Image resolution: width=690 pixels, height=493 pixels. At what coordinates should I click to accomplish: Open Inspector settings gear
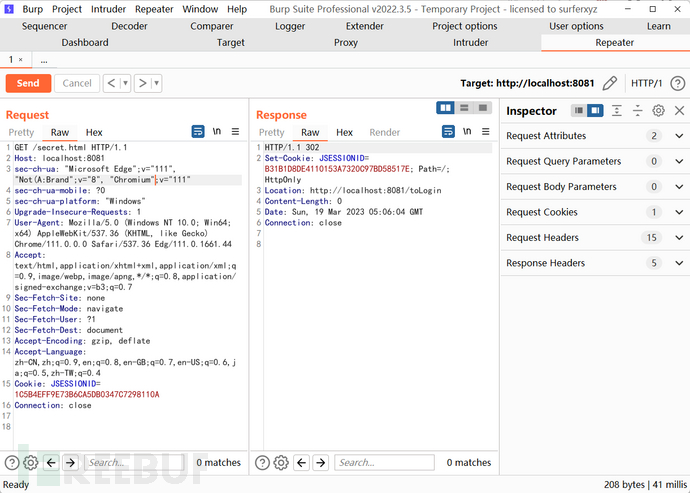coord(658,110)
